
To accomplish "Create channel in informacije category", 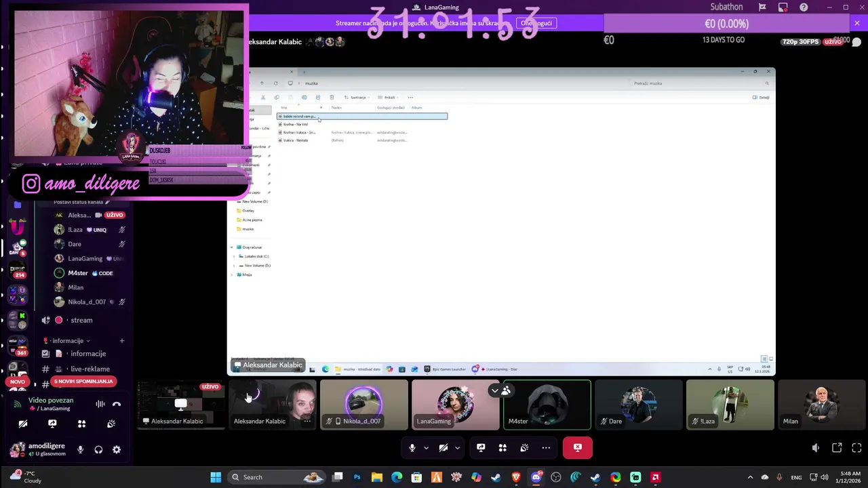I will click(122, 341).
